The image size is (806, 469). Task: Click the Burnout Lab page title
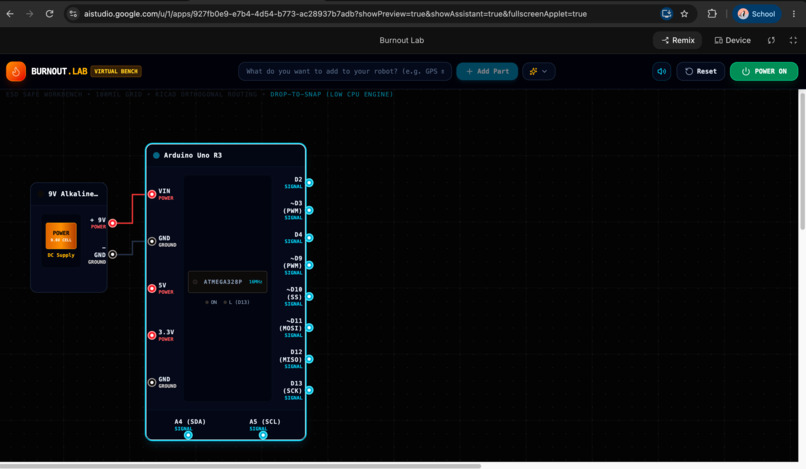point(402,40)
